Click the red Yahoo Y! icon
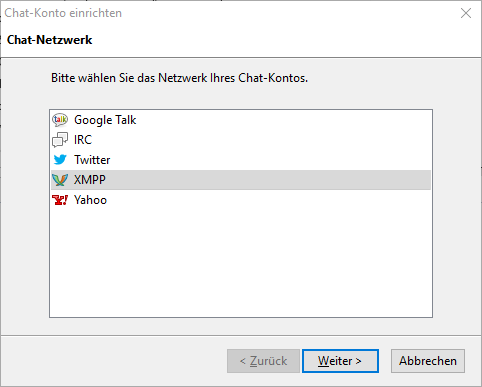 pyautogui.click(x=60, y=200)
